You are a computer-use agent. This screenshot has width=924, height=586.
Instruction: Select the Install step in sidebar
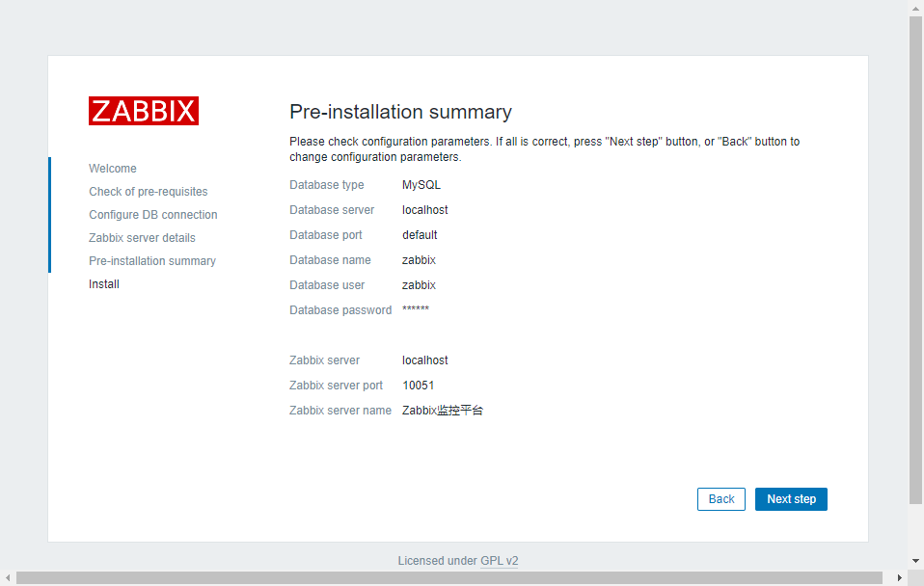pyautogui.click(x=104, y=284)
